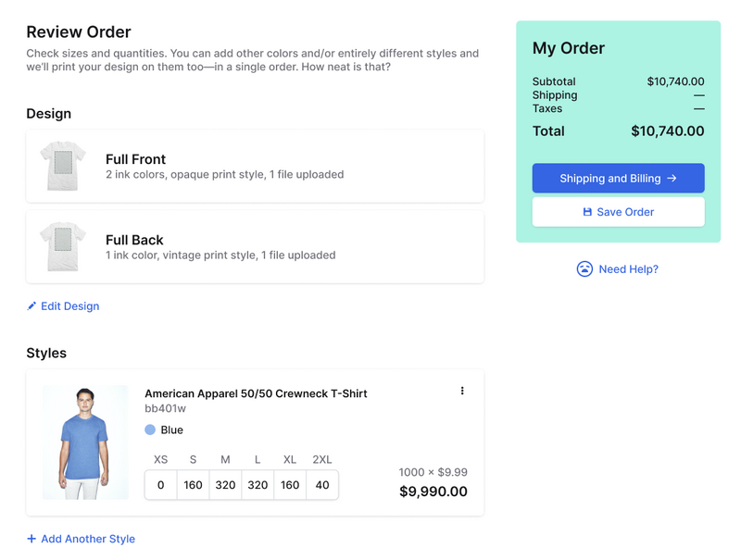
Task: Select the Full Front shirt thumbnail
Action: pos(63,166)
